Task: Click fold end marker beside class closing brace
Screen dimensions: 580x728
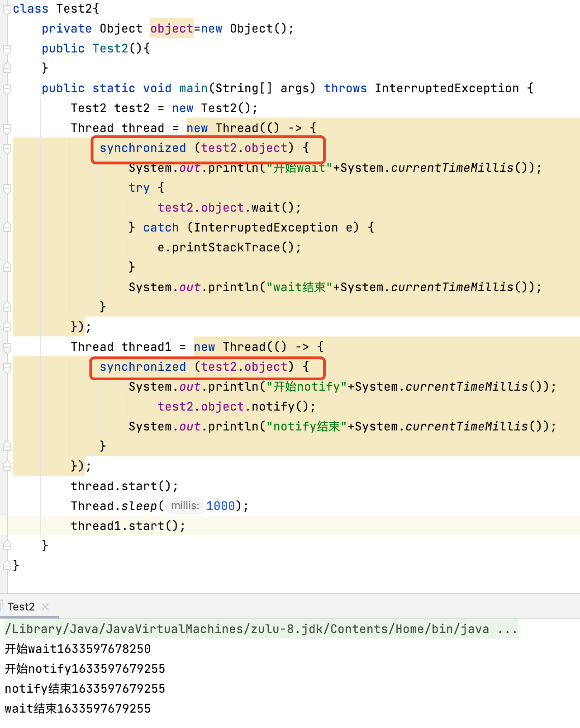Action: pos(7,565)
